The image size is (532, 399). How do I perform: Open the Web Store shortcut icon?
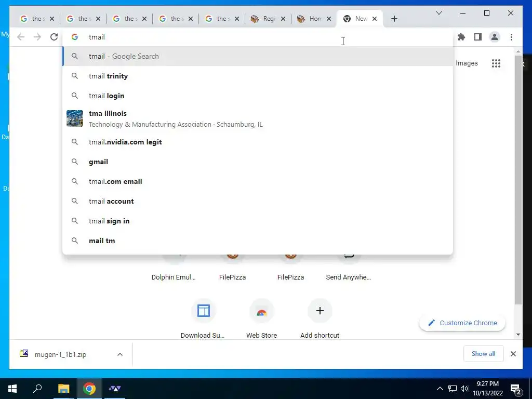(x=262, y=311)
